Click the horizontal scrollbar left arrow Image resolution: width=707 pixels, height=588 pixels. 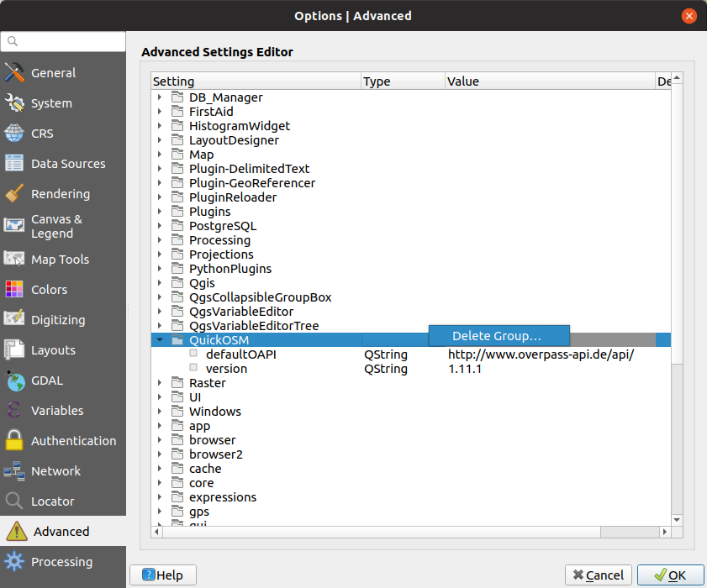pos(157,532)
